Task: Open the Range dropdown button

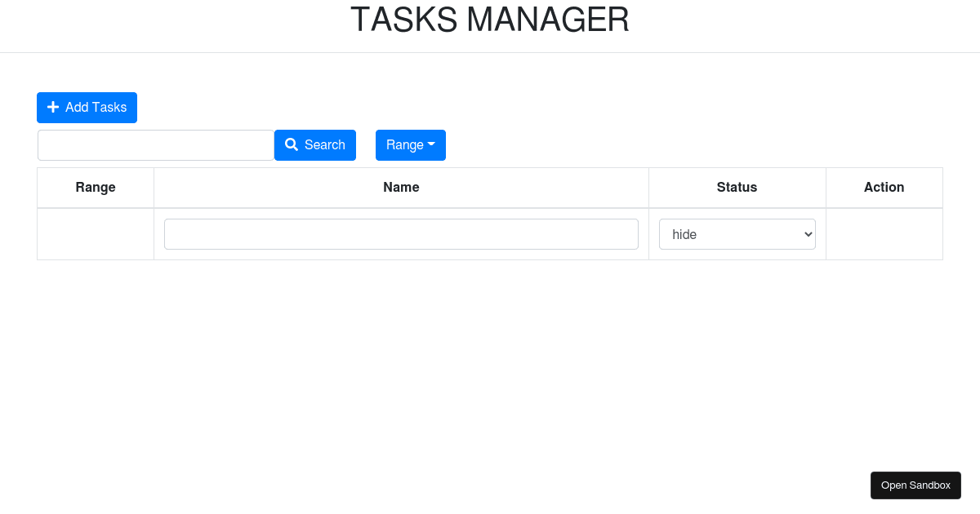Action: tap(411, 145)
